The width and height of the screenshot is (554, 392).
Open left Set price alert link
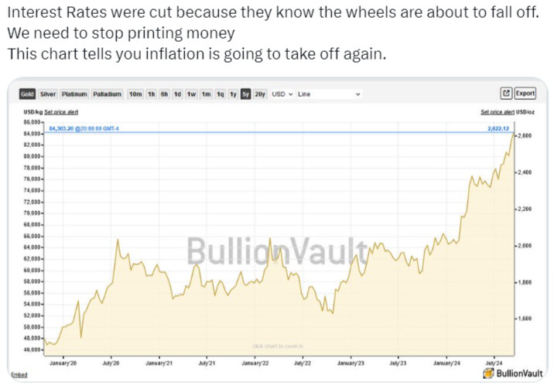(61, 112)
